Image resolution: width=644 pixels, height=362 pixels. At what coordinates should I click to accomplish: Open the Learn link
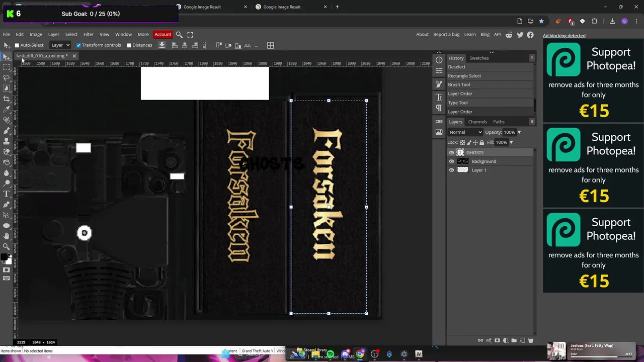[470, 34]
